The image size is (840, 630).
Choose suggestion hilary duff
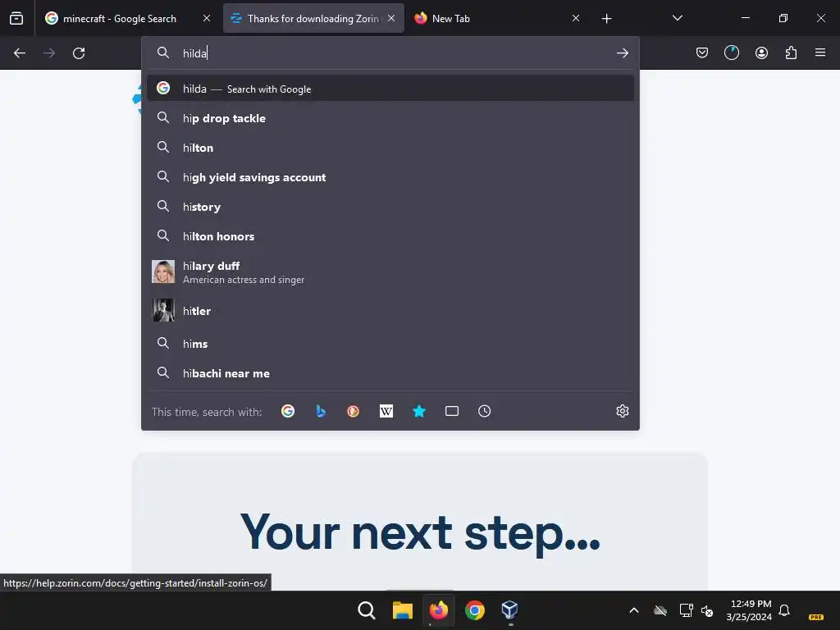tap(390, 272)
